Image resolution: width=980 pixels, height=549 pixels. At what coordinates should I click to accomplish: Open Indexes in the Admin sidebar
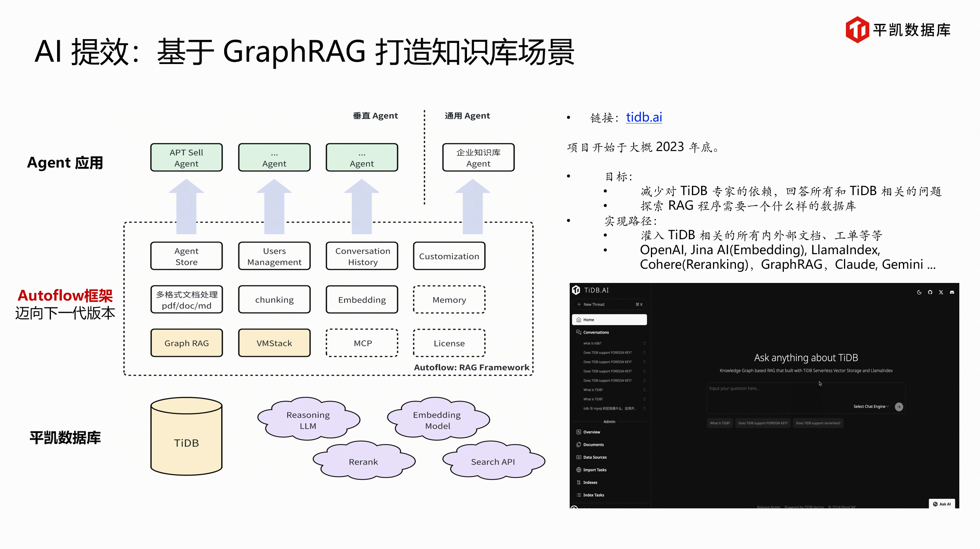click(590, 483)
